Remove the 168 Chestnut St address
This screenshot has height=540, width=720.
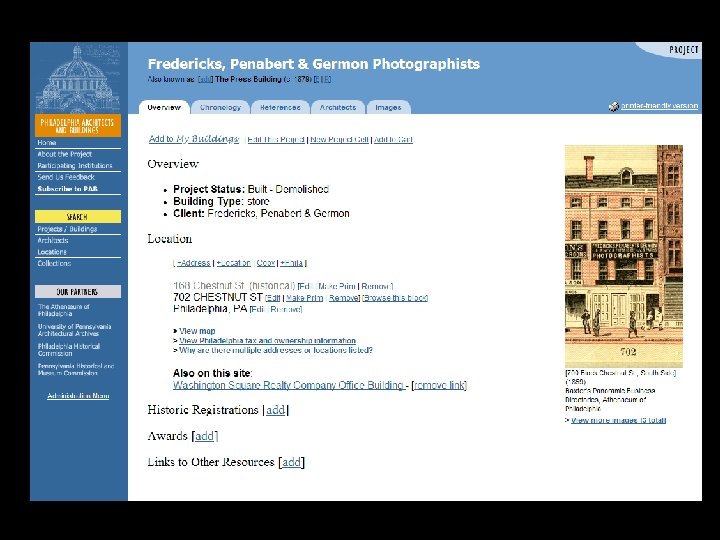click(x=376, y=287)
